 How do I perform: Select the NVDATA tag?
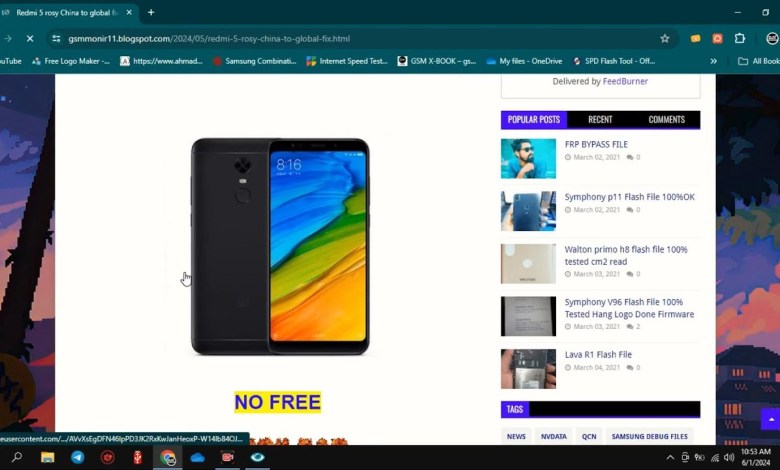[x=554, y=436]
